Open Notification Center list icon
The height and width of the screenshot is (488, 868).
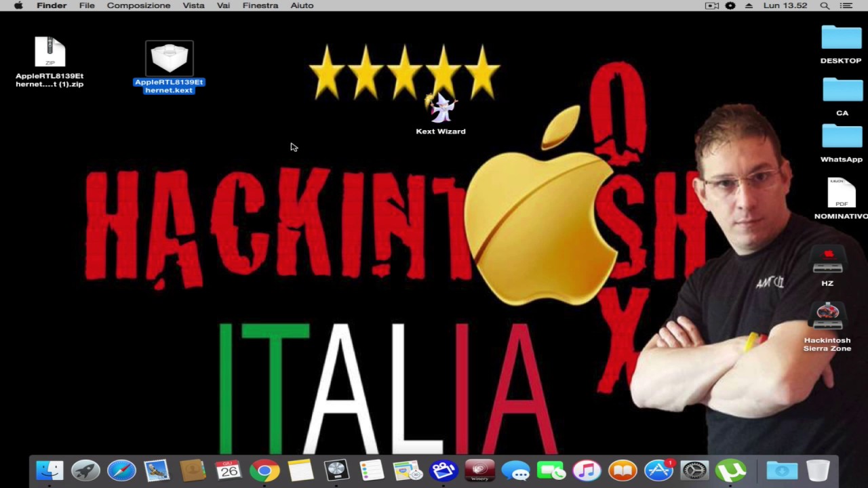[846, 5]
